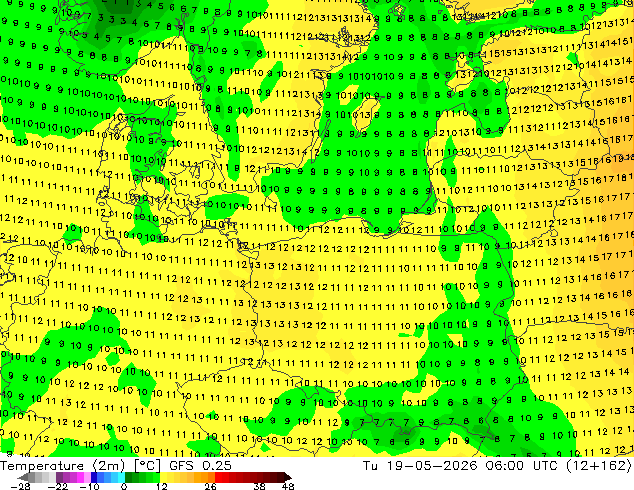Click the '38' legend value
Screen dimensions: 634x490
point(260,486)
